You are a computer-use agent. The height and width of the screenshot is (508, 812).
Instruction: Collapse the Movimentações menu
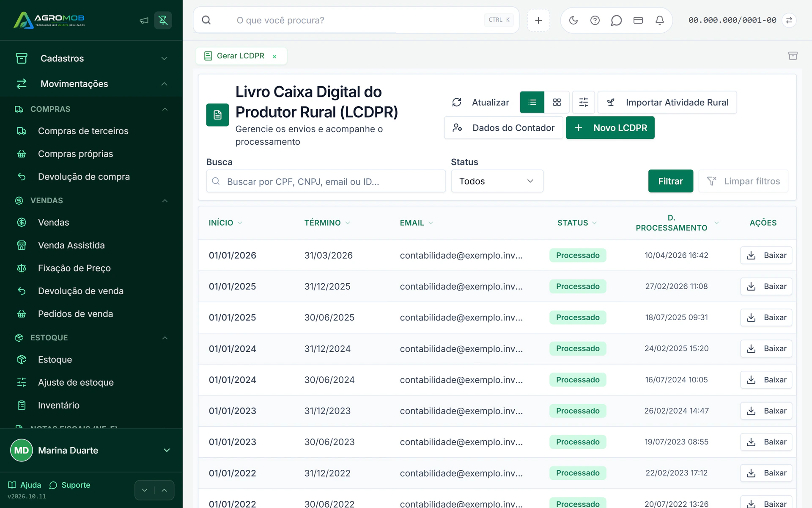[91, 84]
